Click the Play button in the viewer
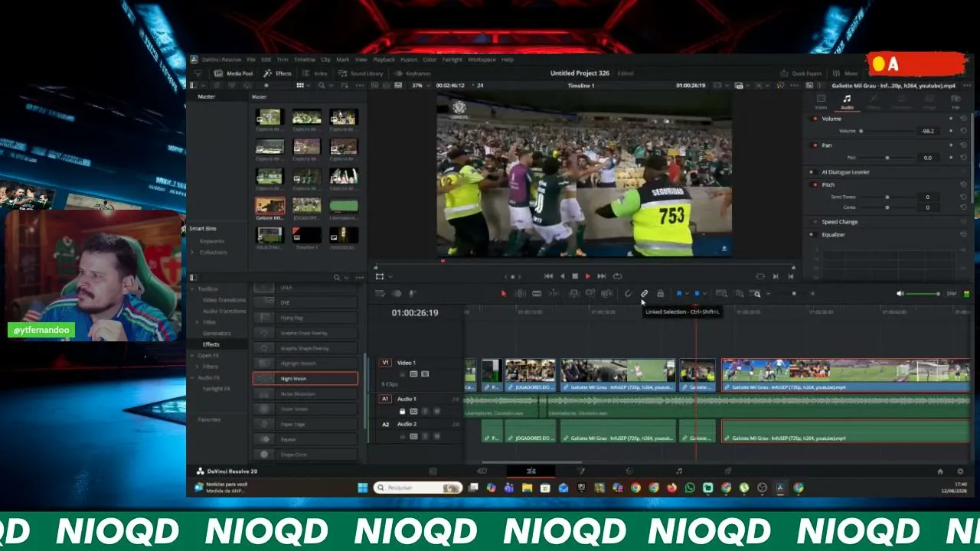The height and width of the screenshot is (551, 980). 588,276
